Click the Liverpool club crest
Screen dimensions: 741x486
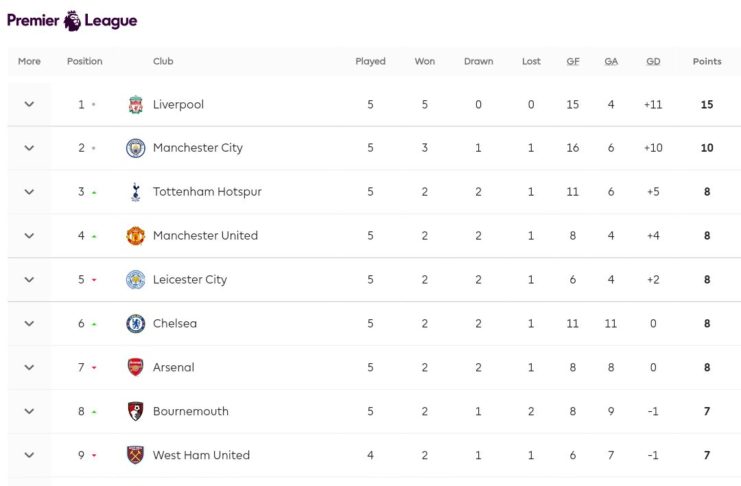[x=136, y=104]
